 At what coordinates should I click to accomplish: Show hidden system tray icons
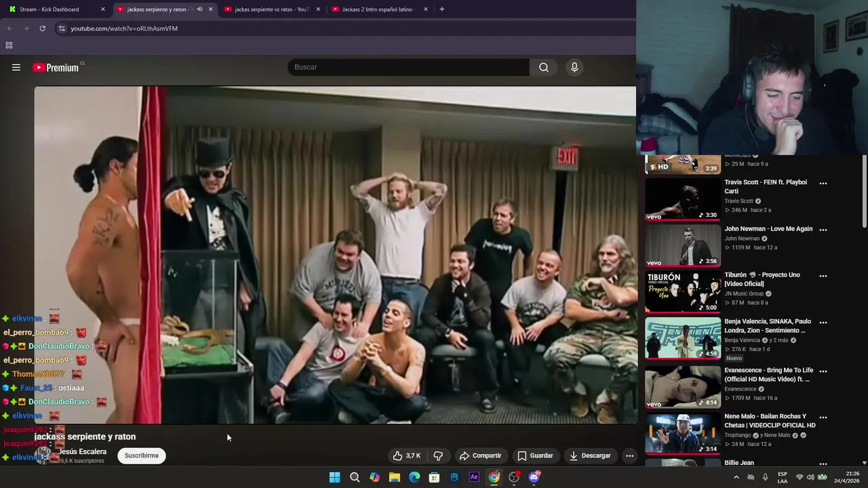[736, 477]
